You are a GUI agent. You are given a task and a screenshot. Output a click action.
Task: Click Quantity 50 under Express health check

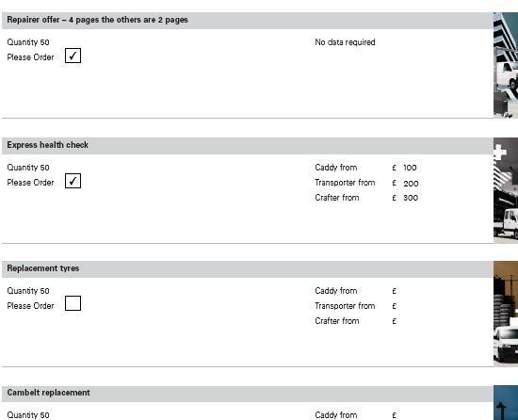point(28,168)
